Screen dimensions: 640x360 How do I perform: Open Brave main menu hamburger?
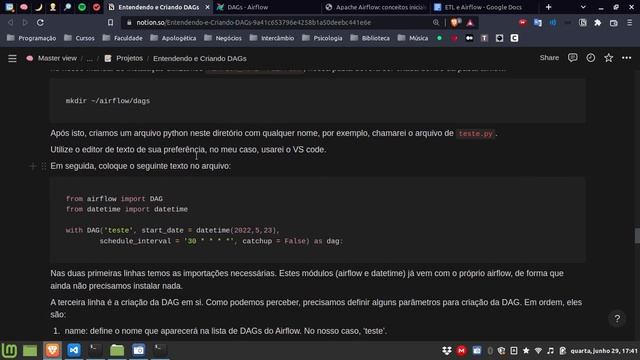coord(630,23)
